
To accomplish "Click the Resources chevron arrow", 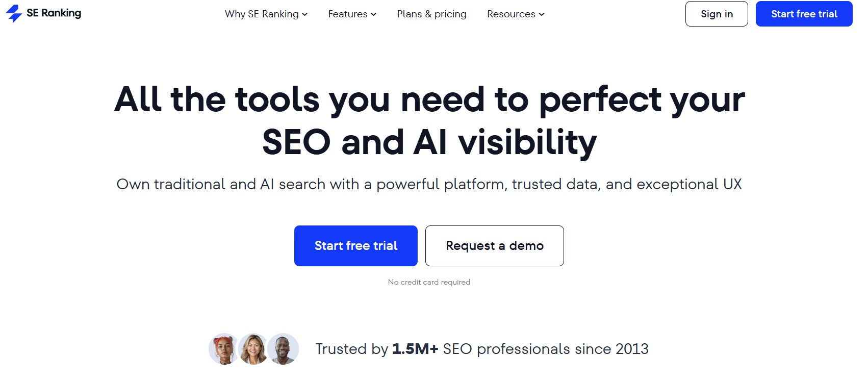I will coord(541,14).
